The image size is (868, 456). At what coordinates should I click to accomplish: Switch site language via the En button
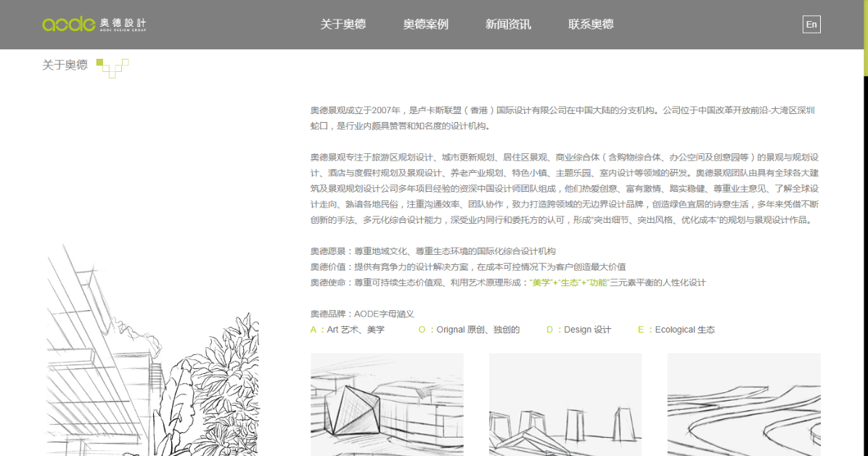coord(811,24)
